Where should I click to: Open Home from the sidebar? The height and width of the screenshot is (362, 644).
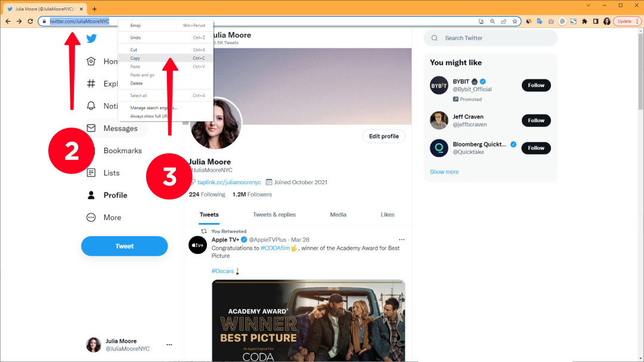coord(102,61)
